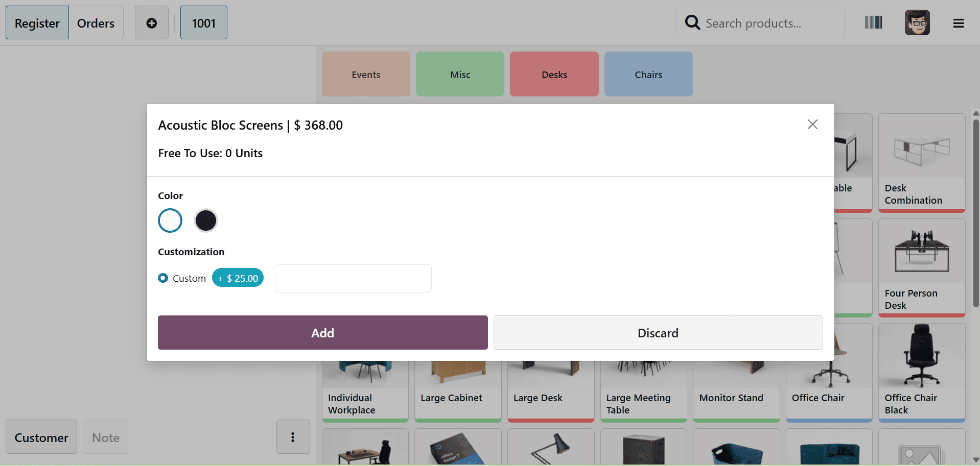Select the Desk Combination product
This screenshot has width=980, height=466.
click(x=922, y=163)
